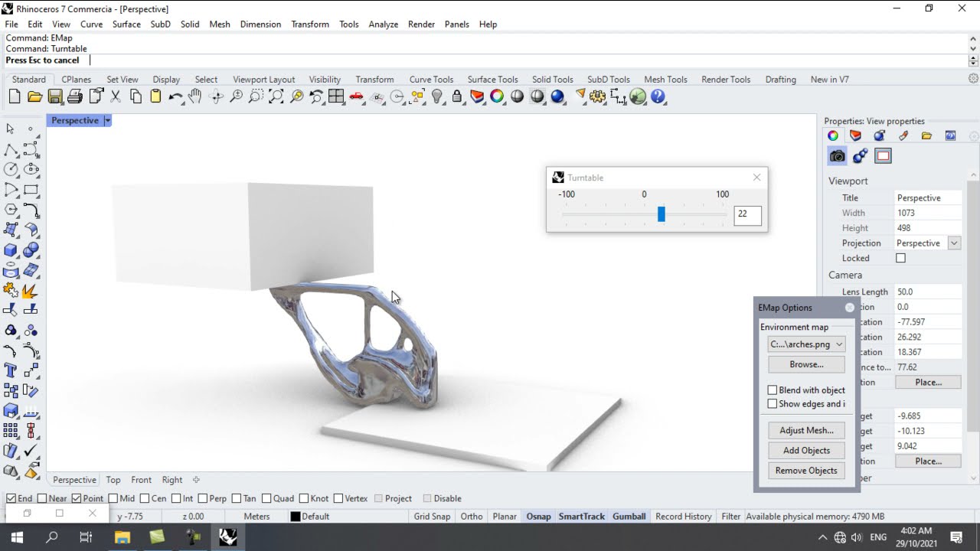Toggle Gumball in the status bar

tap(629, 517)
